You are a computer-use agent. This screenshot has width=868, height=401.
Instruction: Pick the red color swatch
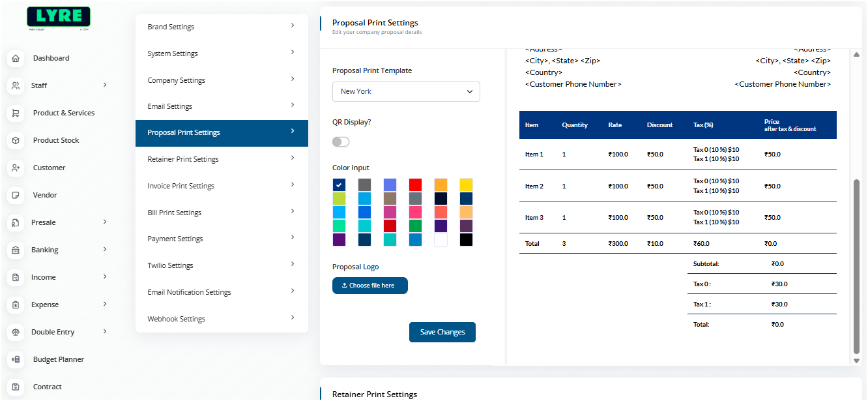[415, 185]
